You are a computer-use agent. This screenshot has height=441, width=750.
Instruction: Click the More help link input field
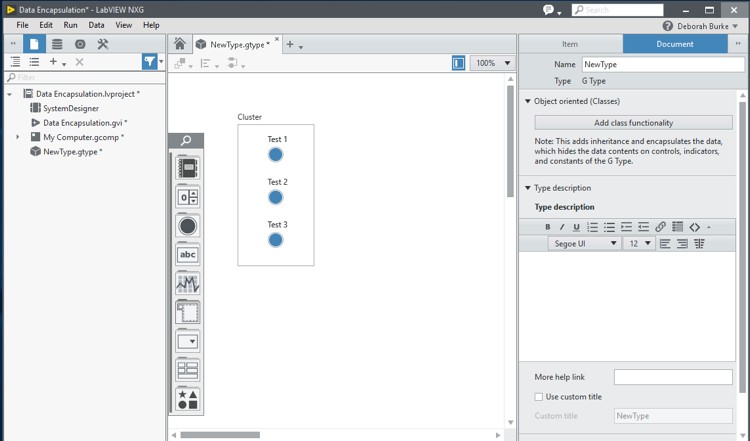point(672,377)
